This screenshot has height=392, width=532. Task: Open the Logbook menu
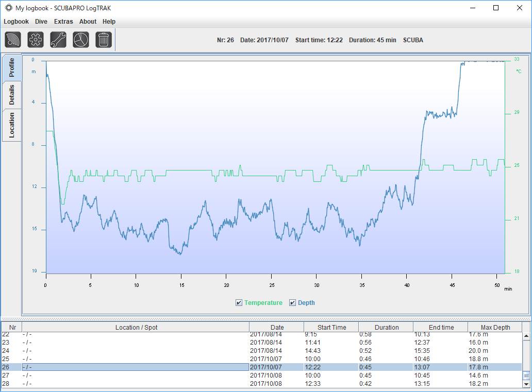16,21
